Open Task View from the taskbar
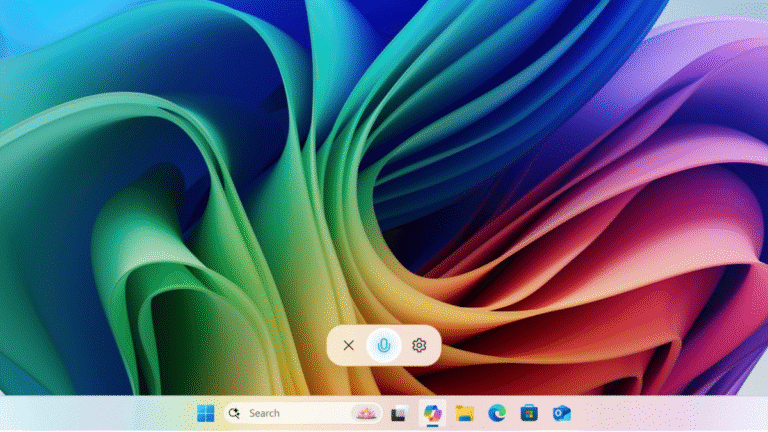Image resolution: width=768 pixels, height=432 pixels. 399,413
